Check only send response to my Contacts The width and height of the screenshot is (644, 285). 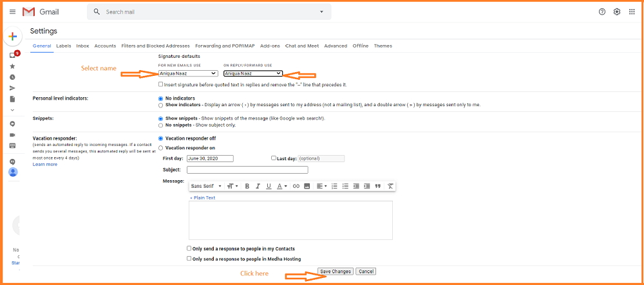coord(189,248)
